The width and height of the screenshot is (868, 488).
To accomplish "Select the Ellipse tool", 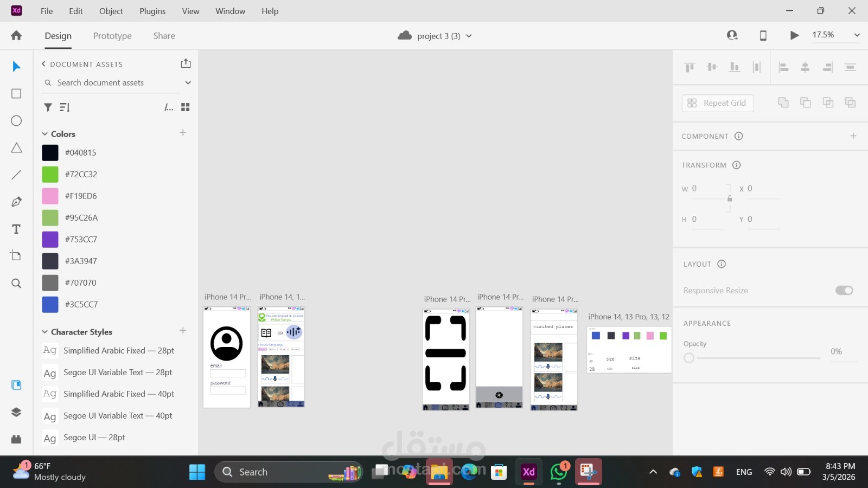I will coord(16,120).
